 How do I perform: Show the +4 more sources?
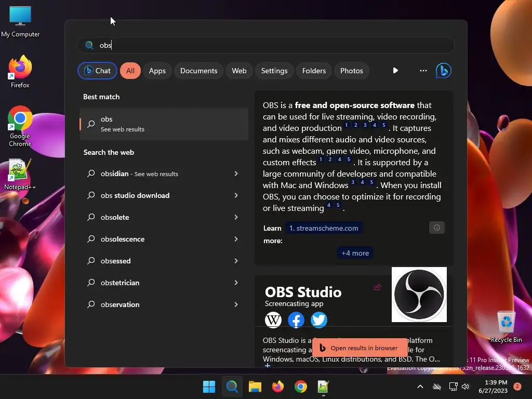[x=355, y=253]
